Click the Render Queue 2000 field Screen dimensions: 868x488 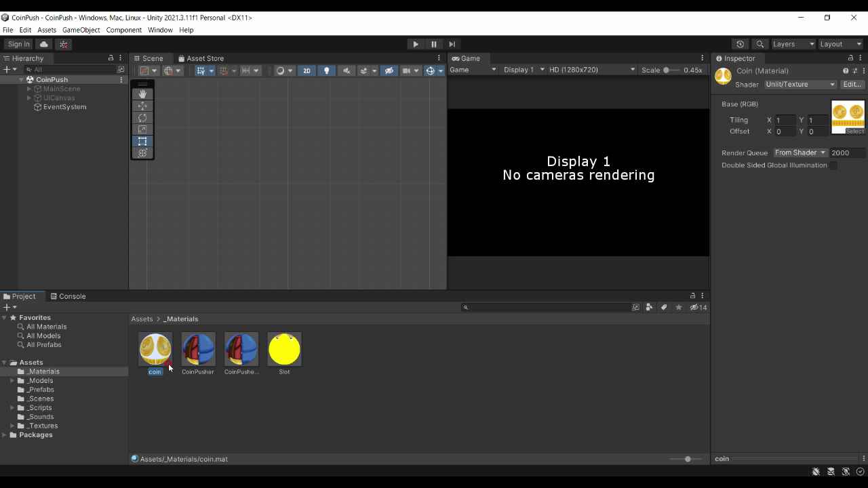(847, 153)
